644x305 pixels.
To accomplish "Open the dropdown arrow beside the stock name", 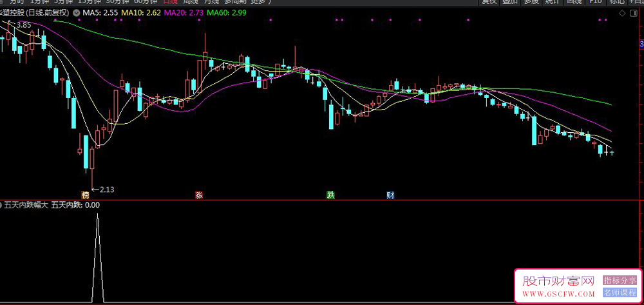I will [x=77, y=13].
